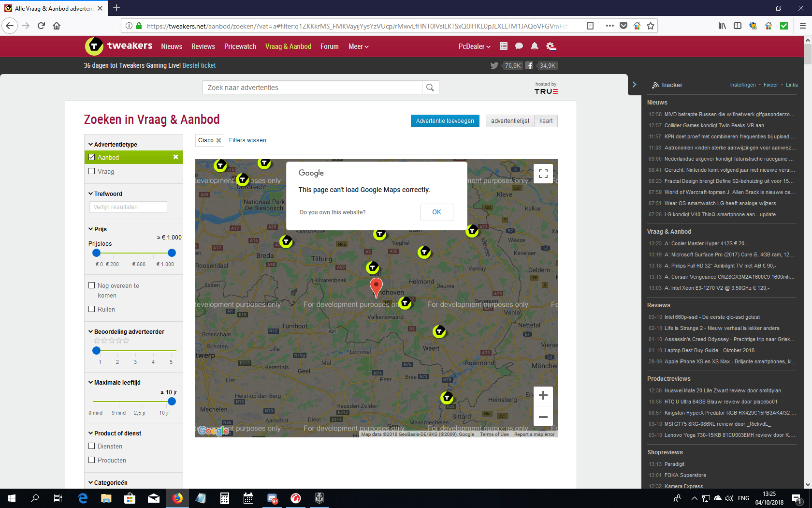Image resolution: width=812 pixels, height=508 pixels.
Task: Clear the Aanbod filter with the X
Action: click(x=176, y=157)
